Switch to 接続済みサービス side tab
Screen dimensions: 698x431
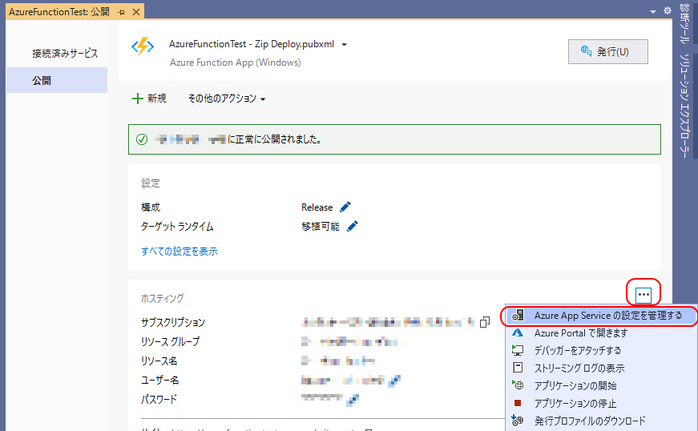[65, 53]
